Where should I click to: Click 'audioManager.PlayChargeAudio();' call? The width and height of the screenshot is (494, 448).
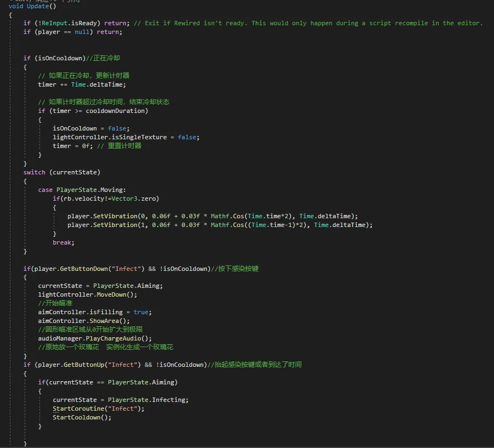(95, 339)
